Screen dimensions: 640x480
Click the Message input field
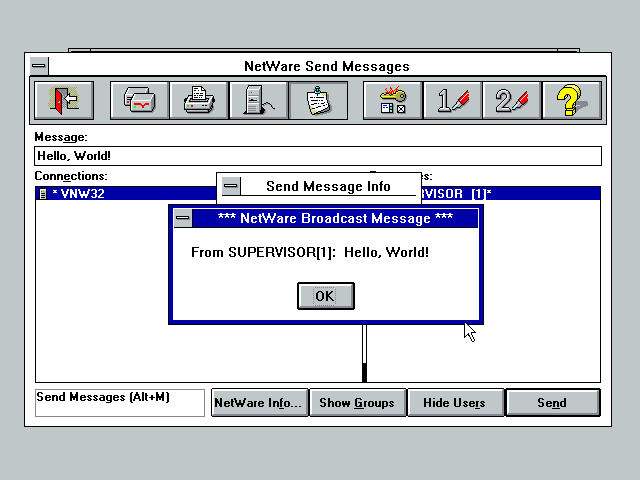[x=318, y=156]
